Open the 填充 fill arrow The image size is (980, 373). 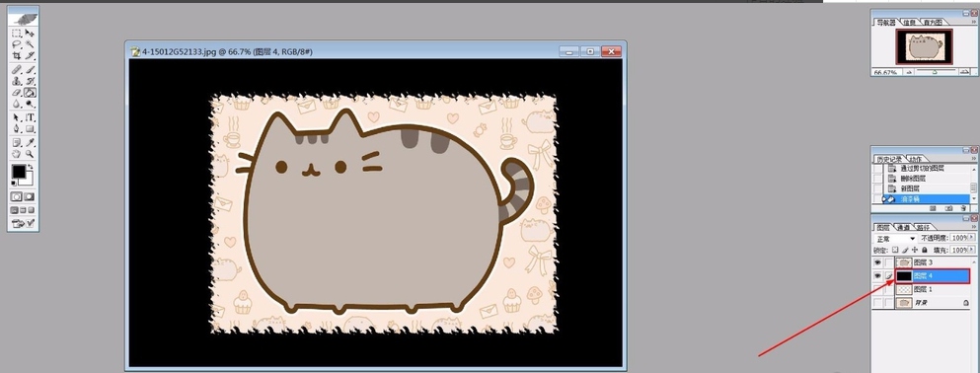tap(972, 250)
